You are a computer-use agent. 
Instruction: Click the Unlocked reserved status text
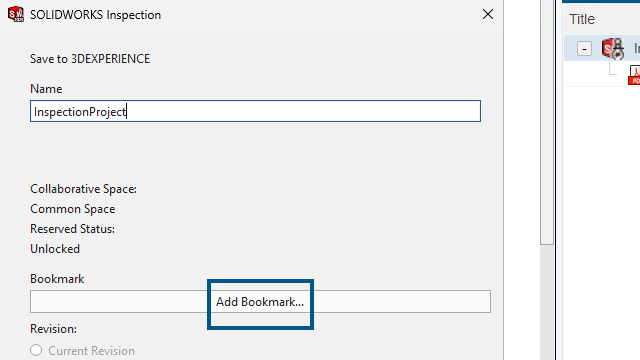(55, 249)
